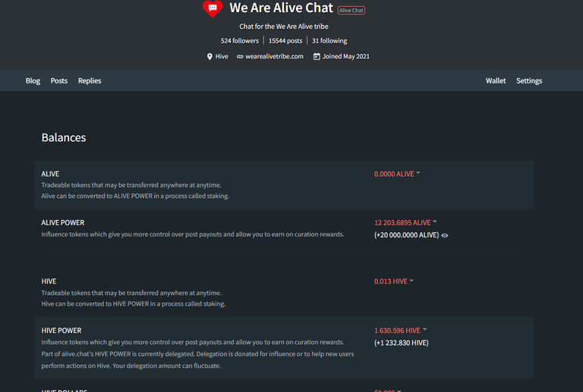
Task: Click the (+20 000.0000 ALIVE) delegation amount
Action: 406,235
